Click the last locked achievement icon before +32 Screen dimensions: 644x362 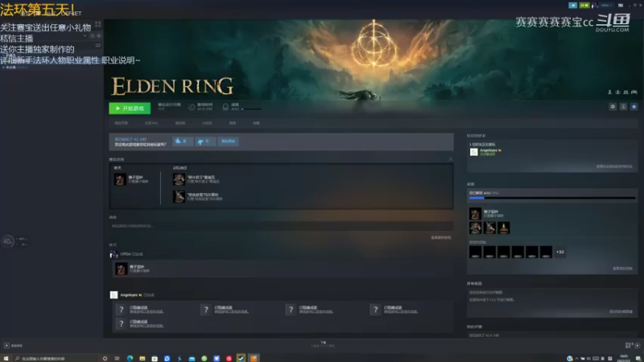[546, 252]
